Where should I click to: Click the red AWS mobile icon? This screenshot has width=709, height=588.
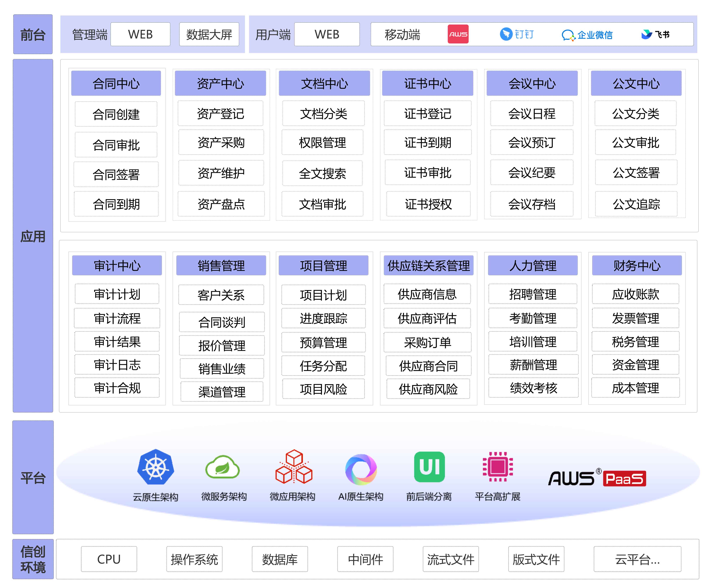[x=458, y=34]
